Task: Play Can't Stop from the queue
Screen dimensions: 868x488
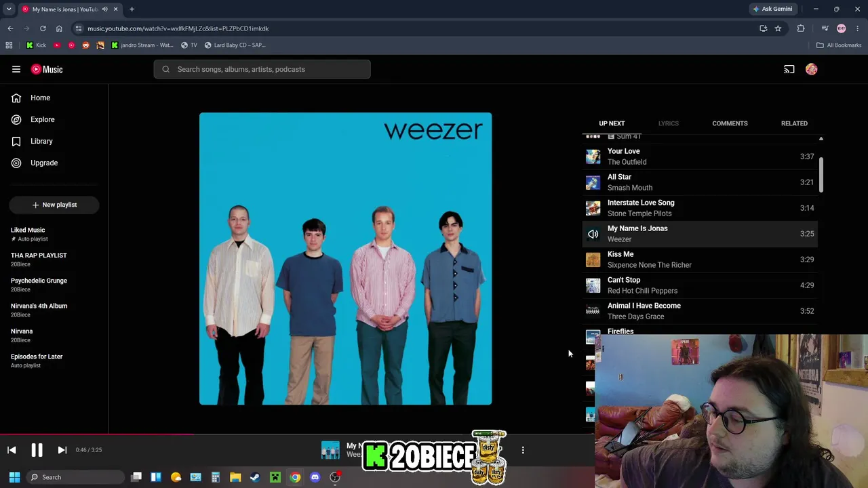Action: tap(700, 285)
